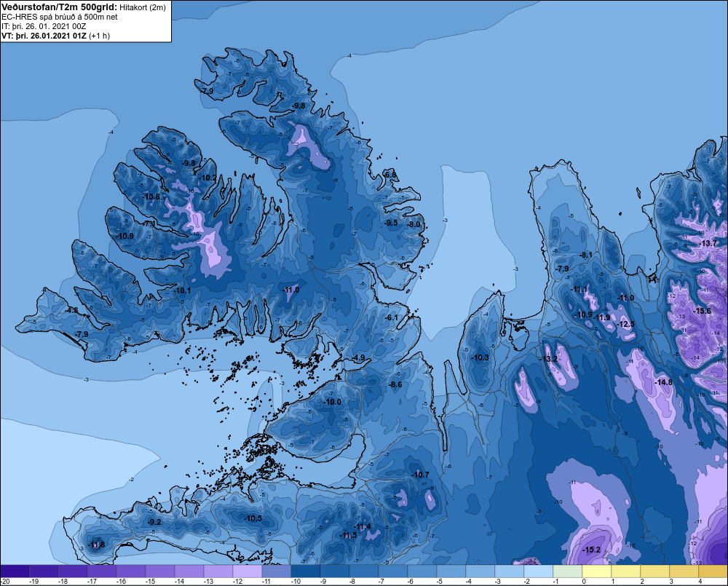Click the -4.9 temperature label
This screenshot has width=728, height=586.
coord(358,357)
